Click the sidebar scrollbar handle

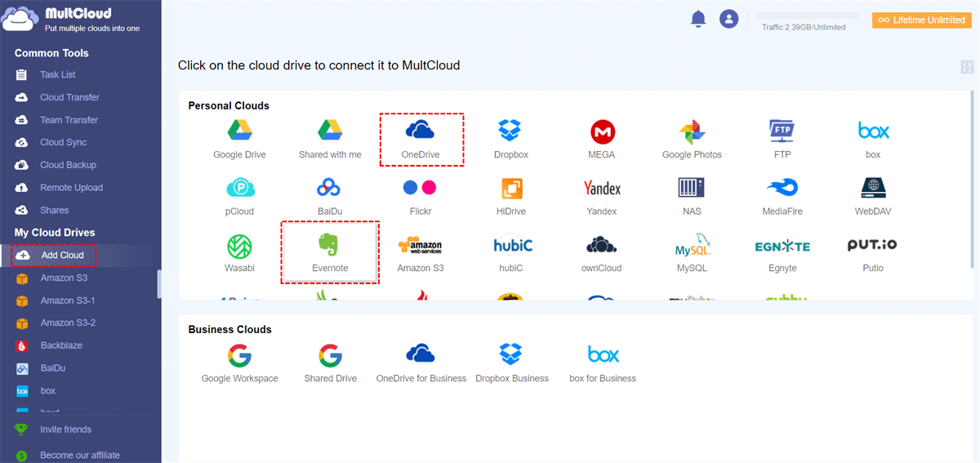(x=159, y=283)
